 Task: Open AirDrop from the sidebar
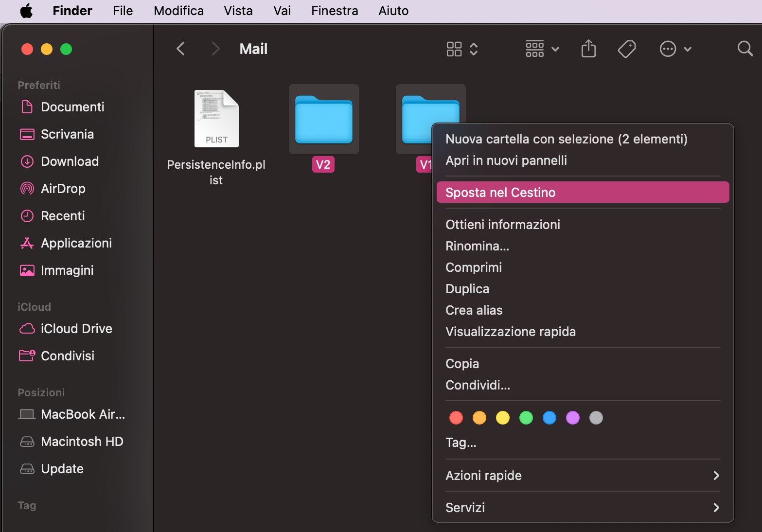(63, 189)
